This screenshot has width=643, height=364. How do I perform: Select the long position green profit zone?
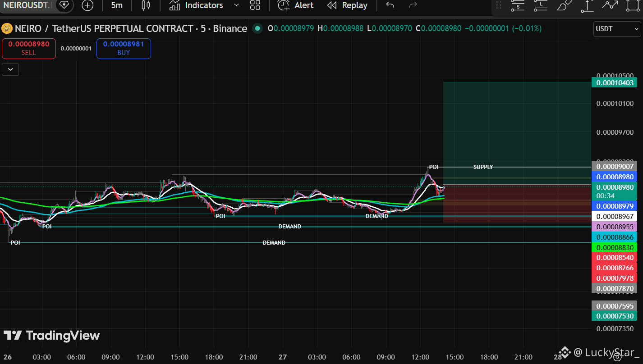click(517, 133)
